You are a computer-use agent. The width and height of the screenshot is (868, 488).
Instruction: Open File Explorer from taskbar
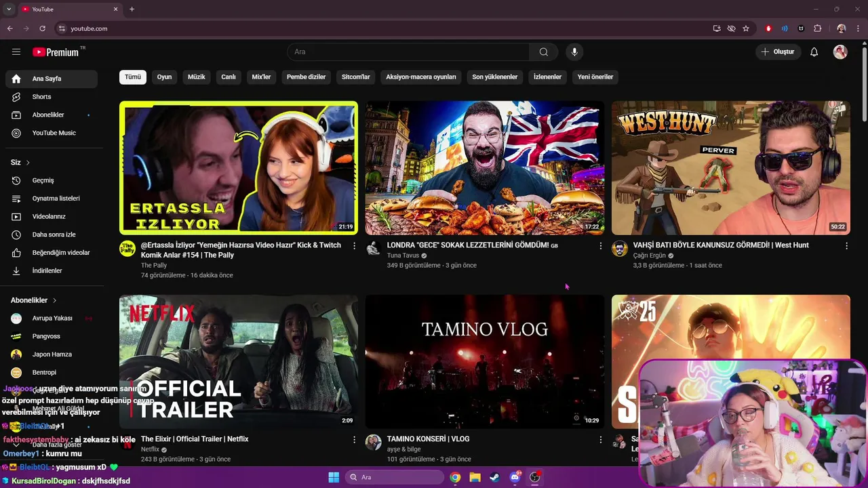(x=475, y=477)
